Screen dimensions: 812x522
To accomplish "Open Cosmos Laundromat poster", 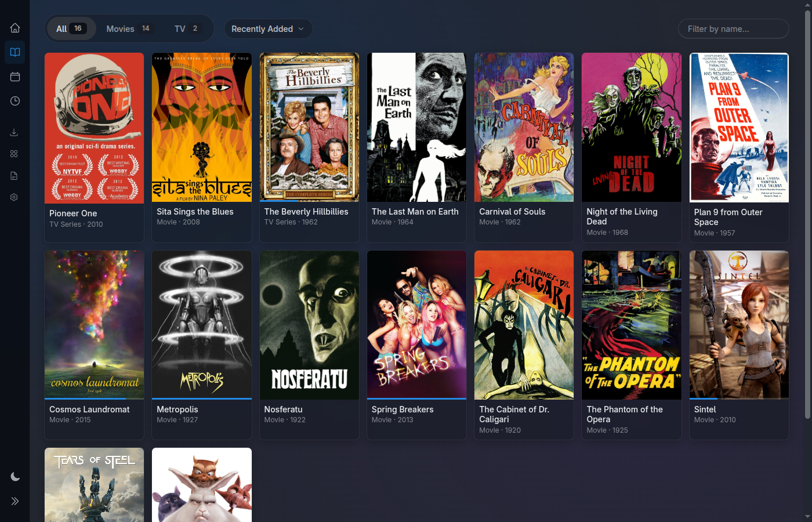I will (94, 325).
